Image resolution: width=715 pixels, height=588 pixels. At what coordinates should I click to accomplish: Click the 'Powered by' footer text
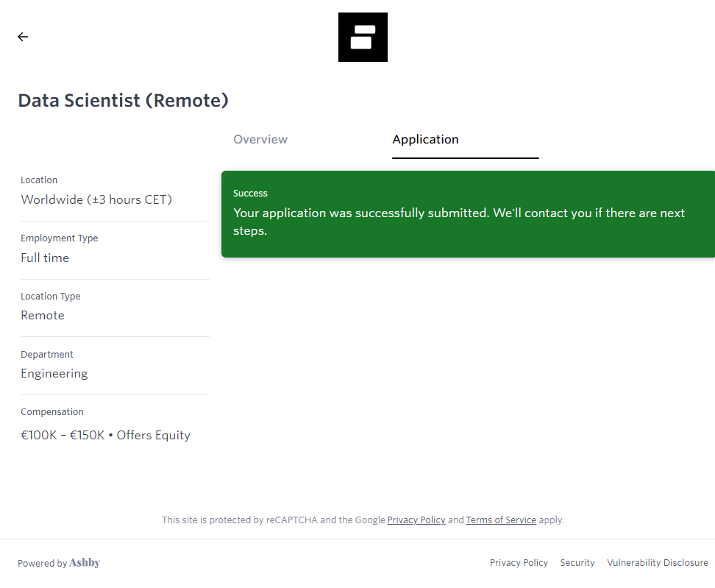pyautogui.click(x=42, y=564)
